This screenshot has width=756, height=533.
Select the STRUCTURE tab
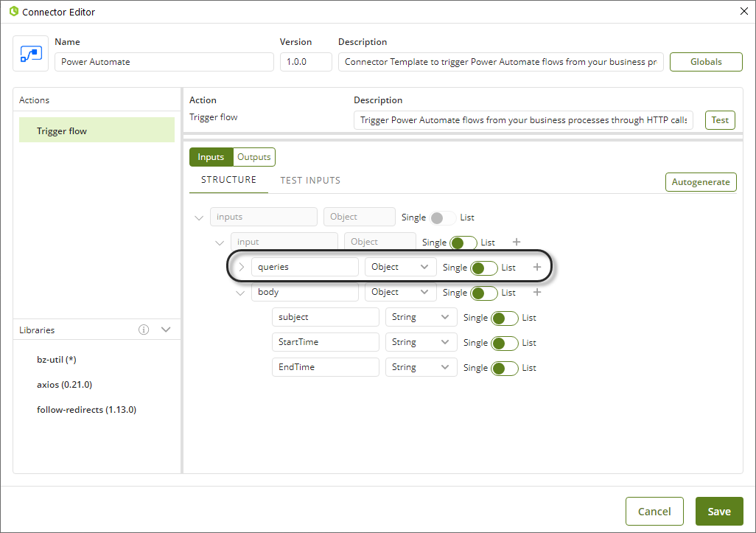pyautogui.click(x=228, y=180)
